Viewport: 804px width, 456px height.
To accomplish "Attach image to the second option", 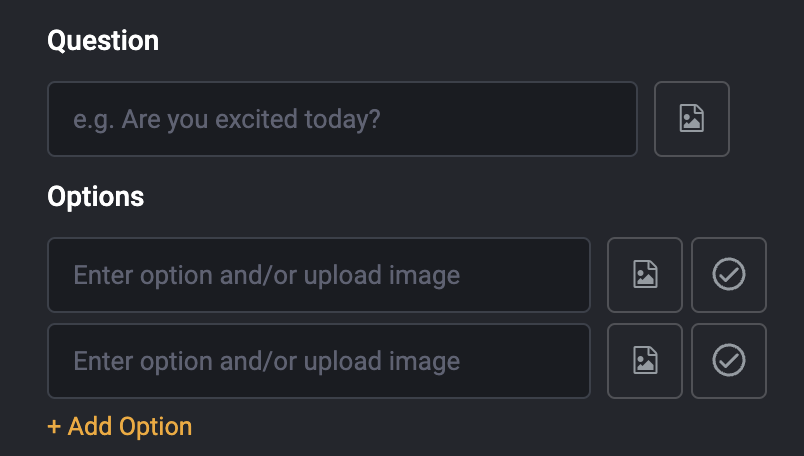I will [645, 361].
